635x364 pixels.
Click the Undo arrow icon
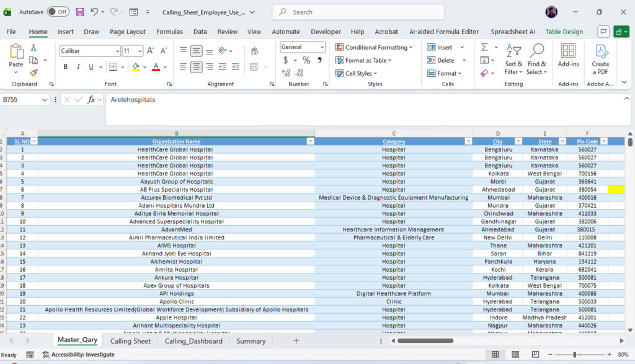click(94, 12)
